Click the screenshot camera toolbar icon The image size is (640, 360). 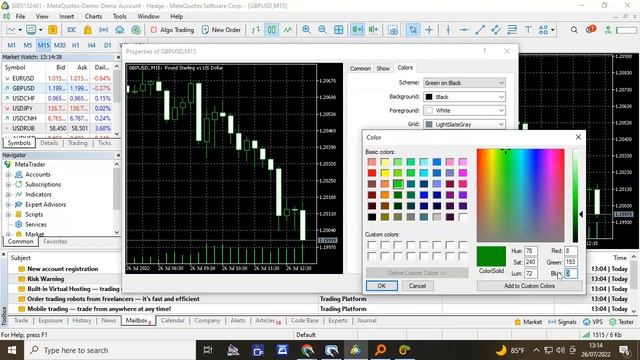[x=393, y=30]
